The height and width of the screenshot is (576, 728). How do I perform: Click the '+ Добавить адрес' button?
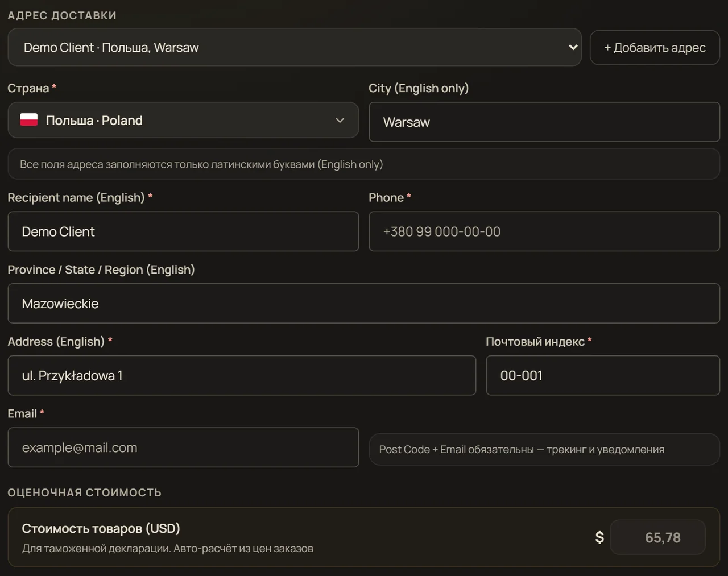655,48
